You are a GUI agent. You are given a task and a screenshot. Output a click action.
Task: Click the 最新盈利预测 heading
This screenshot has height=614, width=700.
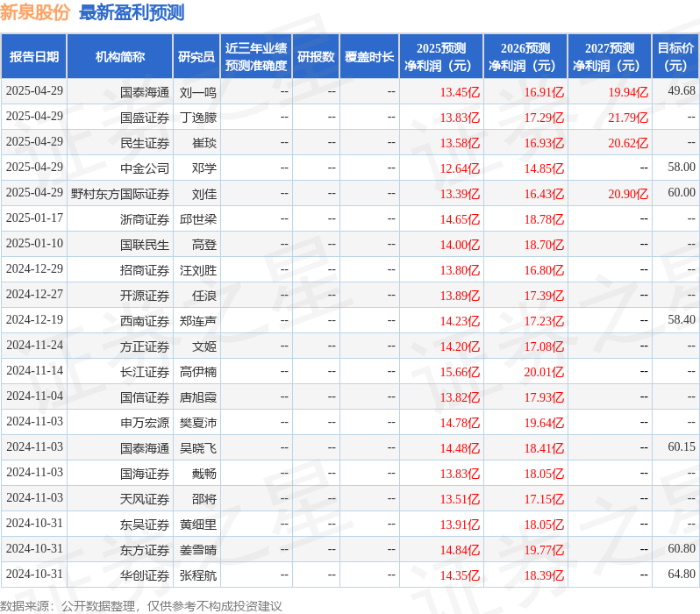coord(132,12)
